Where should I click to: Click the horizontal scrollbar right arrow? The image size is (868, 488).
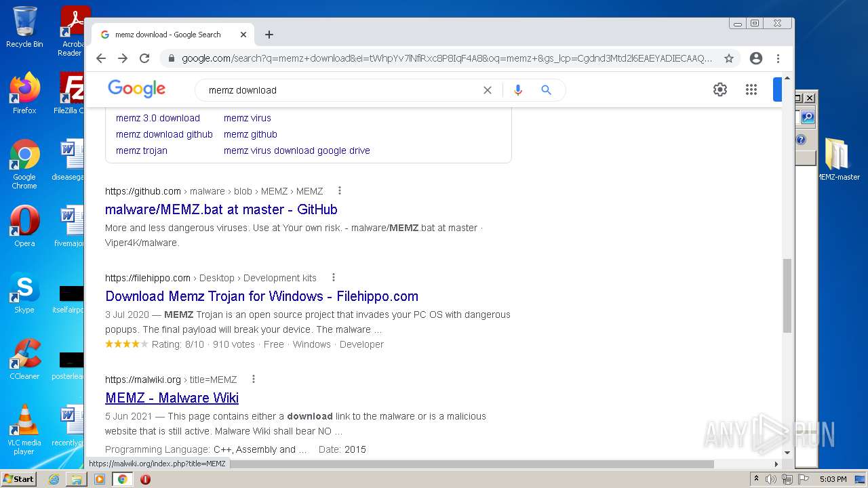pos(776,464)
